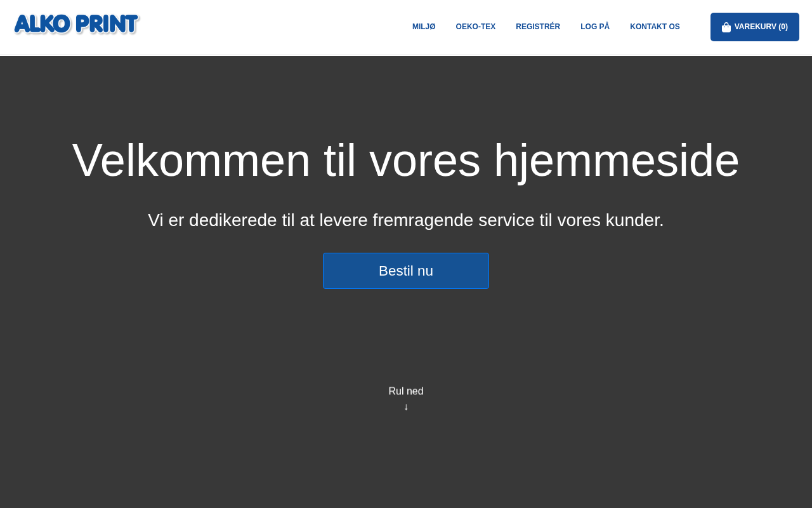812x508 pixels.
Task: Click the shopping bag icon
Action: point(726,27)
